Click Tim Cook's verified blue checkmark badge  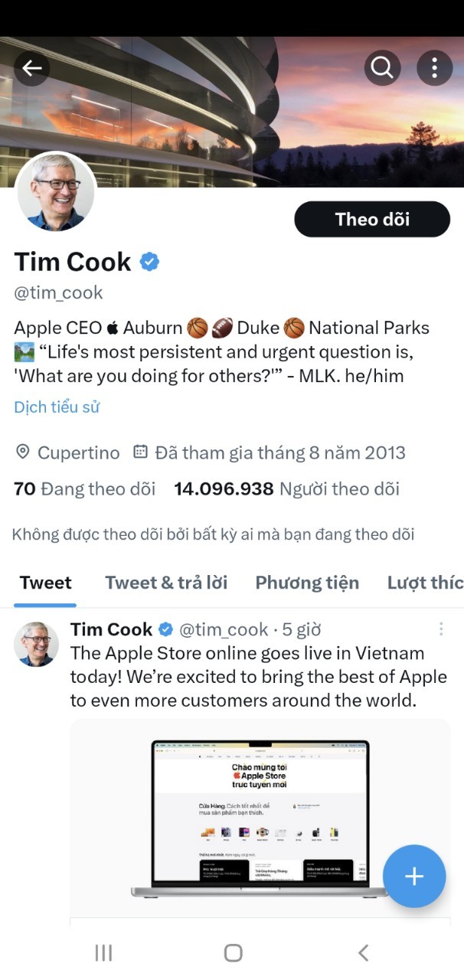(149, 261)
